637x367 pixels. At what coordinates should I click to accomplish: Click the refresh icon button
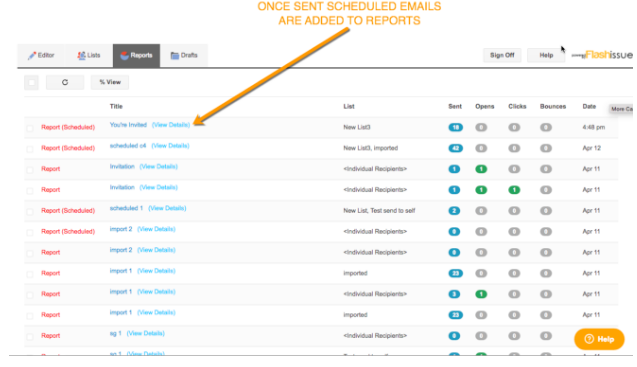coord(65,82)
